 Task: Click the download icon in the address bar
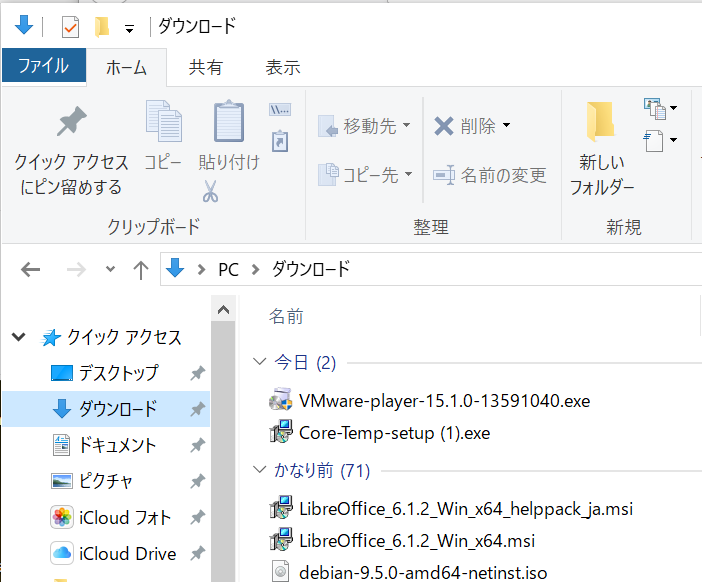point(175,268)
